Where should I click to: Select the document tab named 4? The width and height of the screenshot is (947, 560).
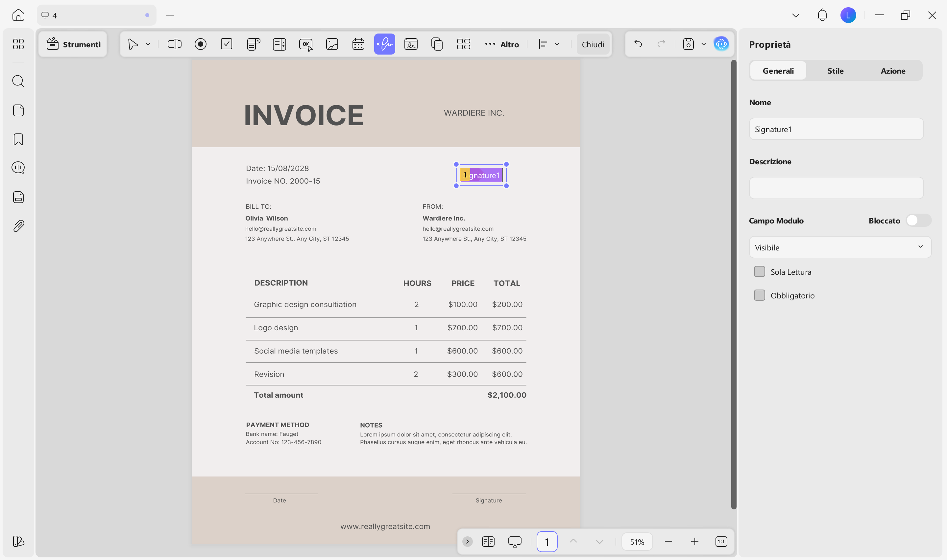(x=96, y=15)
